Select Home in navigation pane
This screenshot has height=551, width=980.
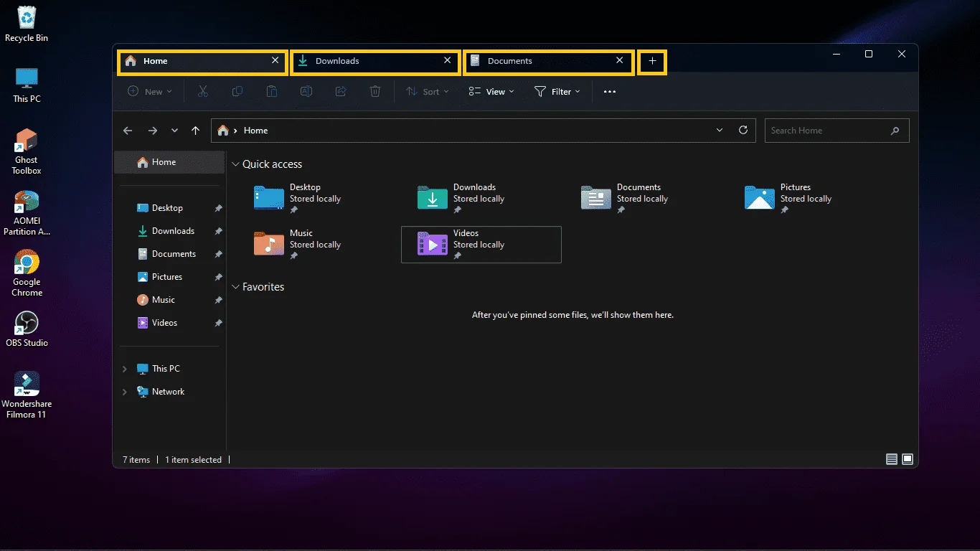169,162
